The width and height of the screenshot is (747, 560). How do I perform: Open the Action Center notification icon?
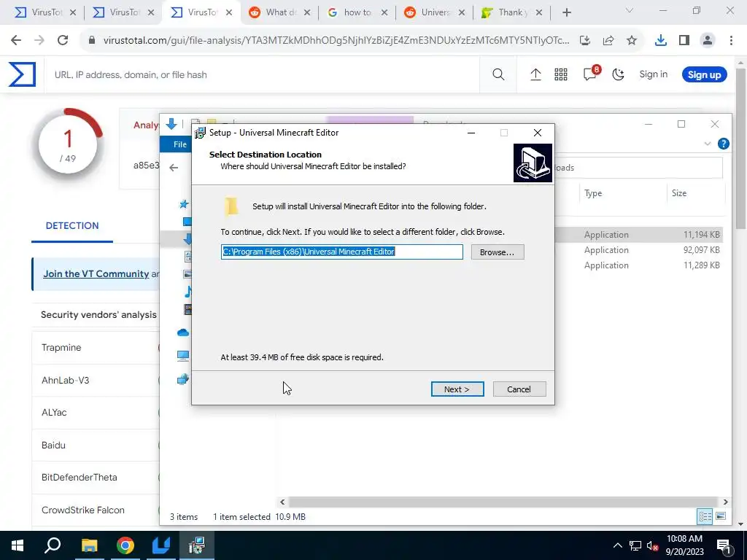click(724, 545)
